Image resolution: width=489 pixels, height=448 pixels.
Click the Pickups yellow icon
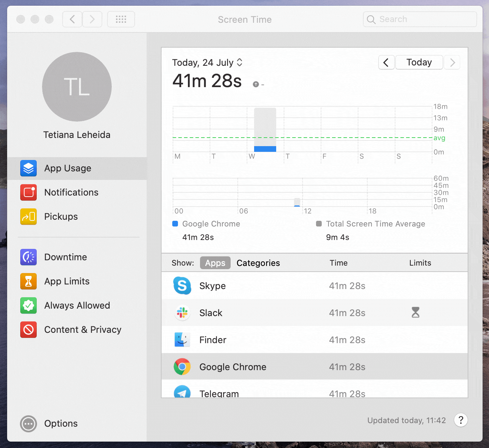coord(28,217)
